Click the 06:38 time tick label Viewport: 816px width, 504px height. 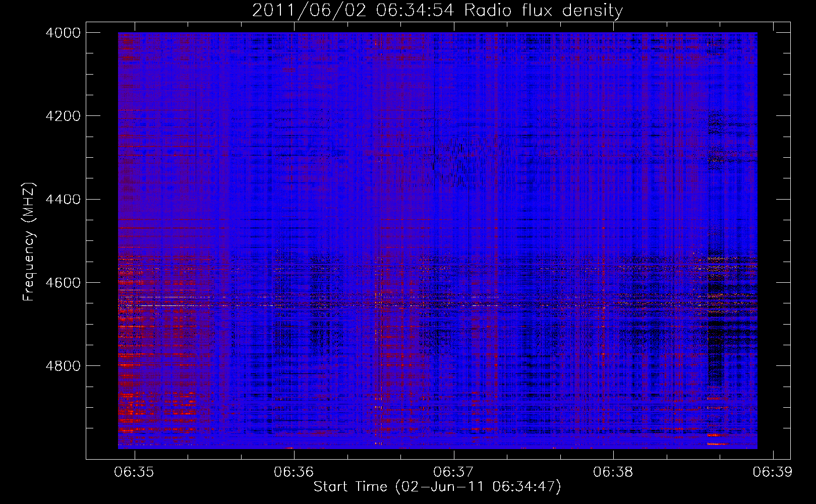click(x=613, y=472)
